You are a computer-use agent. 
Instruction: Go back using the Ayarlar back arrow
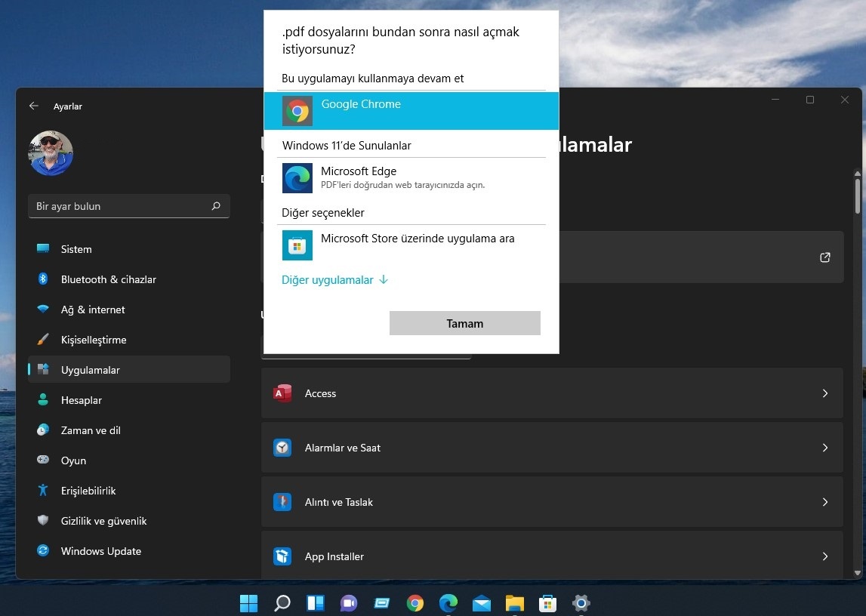coord(34,106)
